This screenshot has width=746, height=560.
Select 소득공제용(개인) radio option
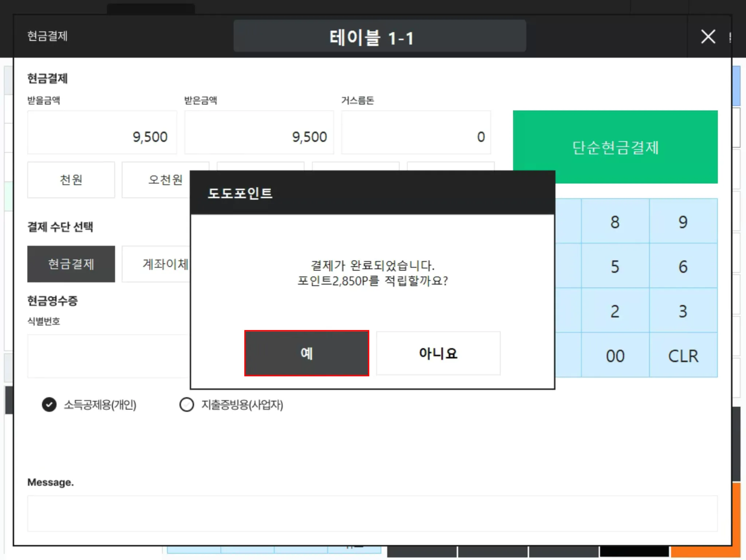click(49, 404)
